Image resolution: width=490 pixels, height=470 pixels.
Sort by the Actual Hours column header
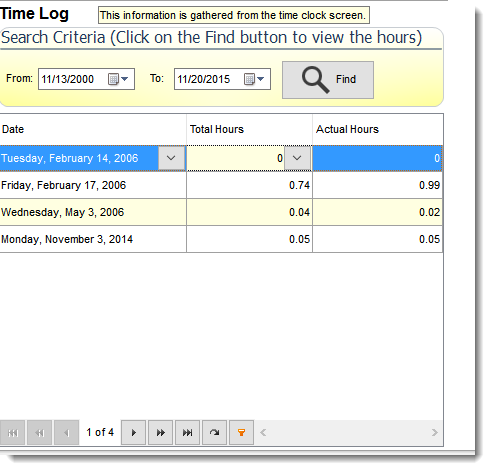click(378, 129)
